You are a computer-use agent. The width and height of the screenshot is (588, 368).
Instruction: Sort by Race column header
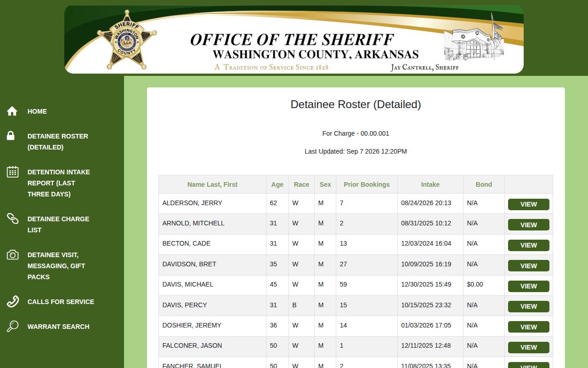pos(301,184)
